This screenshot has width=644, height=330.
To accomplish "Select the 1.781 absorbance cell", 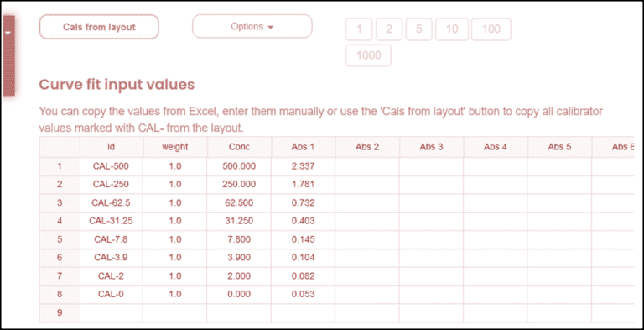I will point(303,185).
